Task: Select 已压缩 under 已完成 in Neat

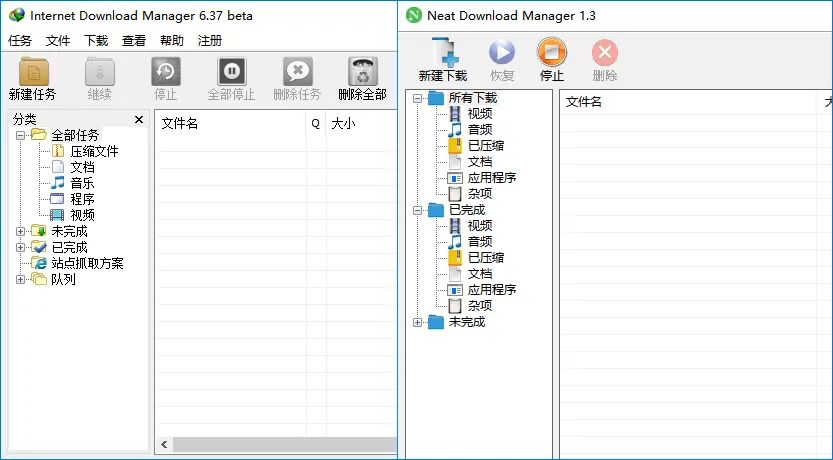Action: [x=486, y=258]
